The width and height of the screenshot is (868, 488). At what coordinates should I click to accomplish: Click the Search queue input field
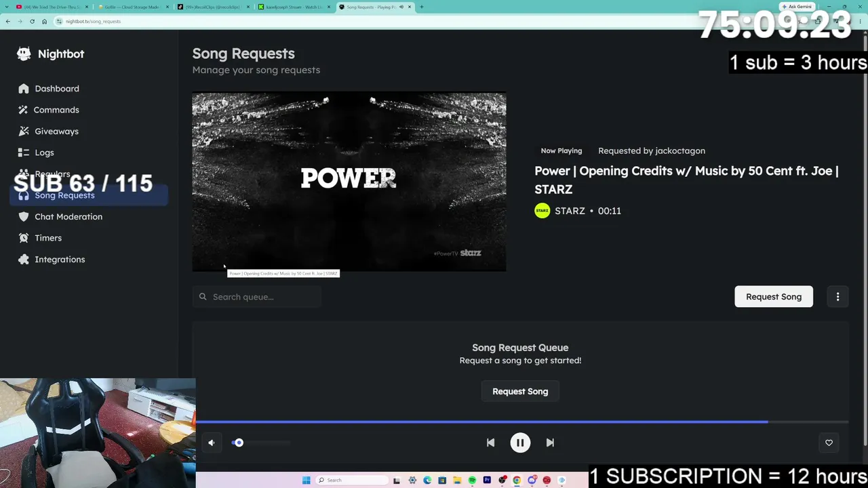point(256,297)
